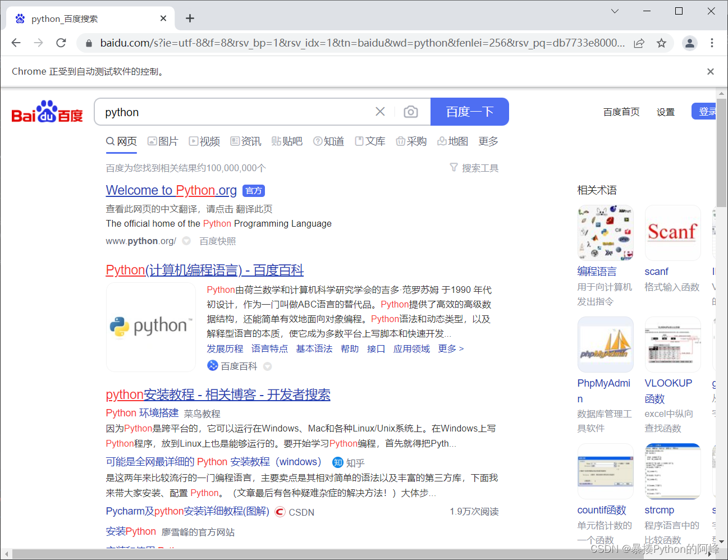The image size is (728, 560).
Task: Focus the python search input
Action: coord(236,112)
